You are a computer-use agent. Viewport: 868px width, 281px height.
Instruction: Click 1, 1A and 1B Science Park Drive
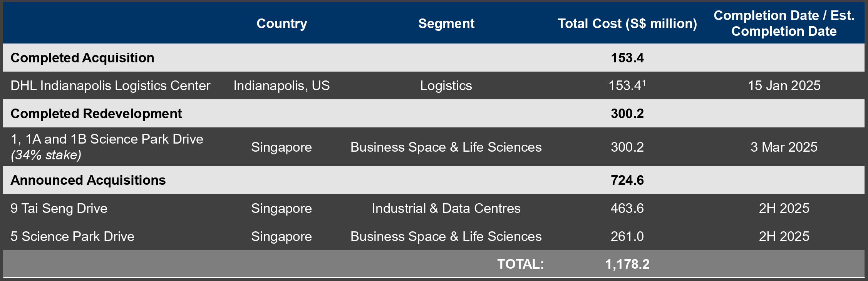click(x=107, y=139)
